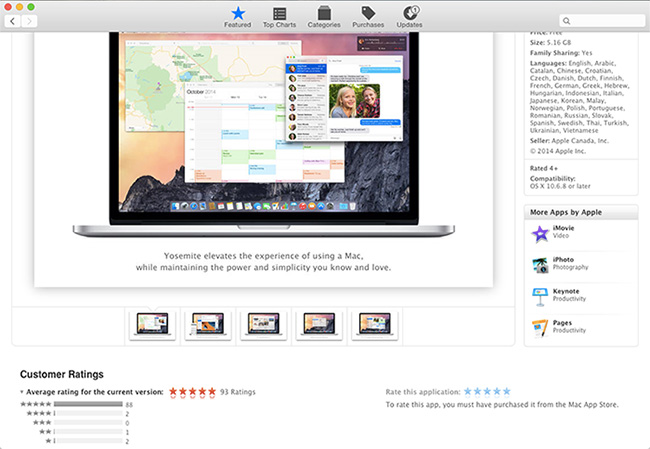Click the two-star rating bar row
This screenshot has width=650, height=449.
(84, 432)
